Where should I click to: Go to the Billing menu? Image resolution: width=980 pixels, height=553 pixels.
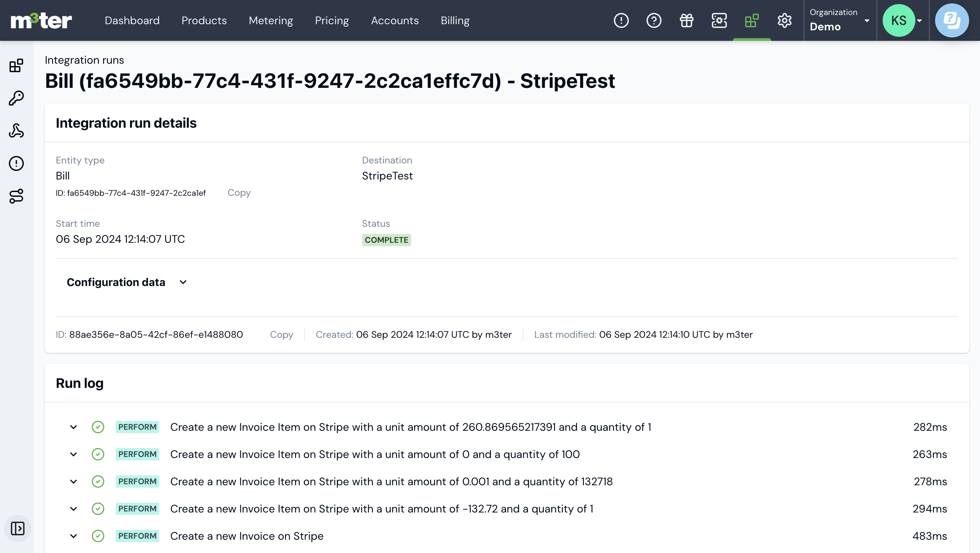455,20
